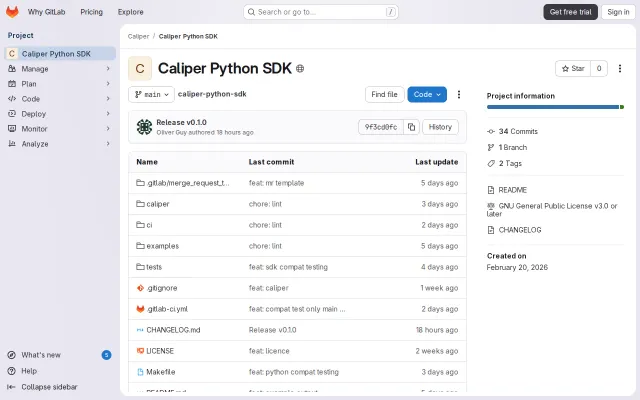640x400 pixels.
Task: Open Why GitLab in the top navigation
Action: tap(47, 12)
